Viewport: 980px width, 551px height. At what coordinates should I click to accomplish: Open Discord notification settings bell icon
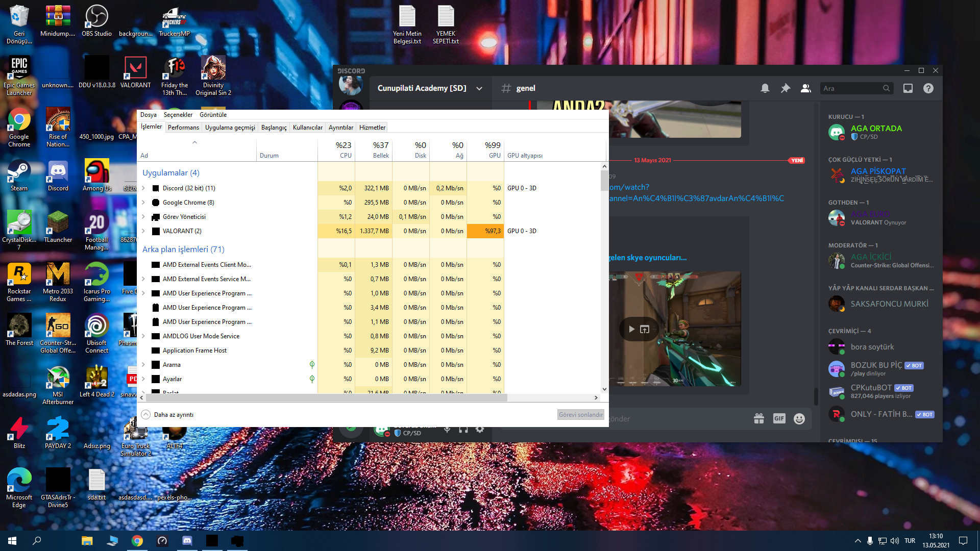tap(765, 88)
